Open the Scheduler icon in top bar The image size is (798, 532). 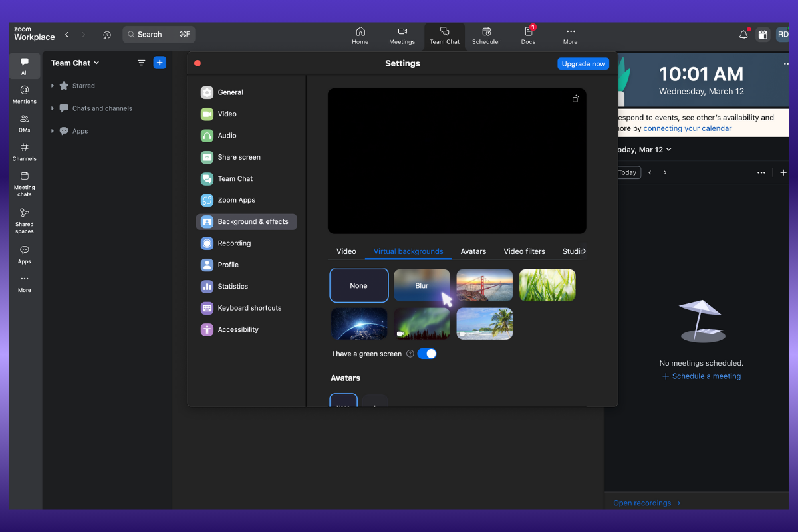(x=486, y=31)
